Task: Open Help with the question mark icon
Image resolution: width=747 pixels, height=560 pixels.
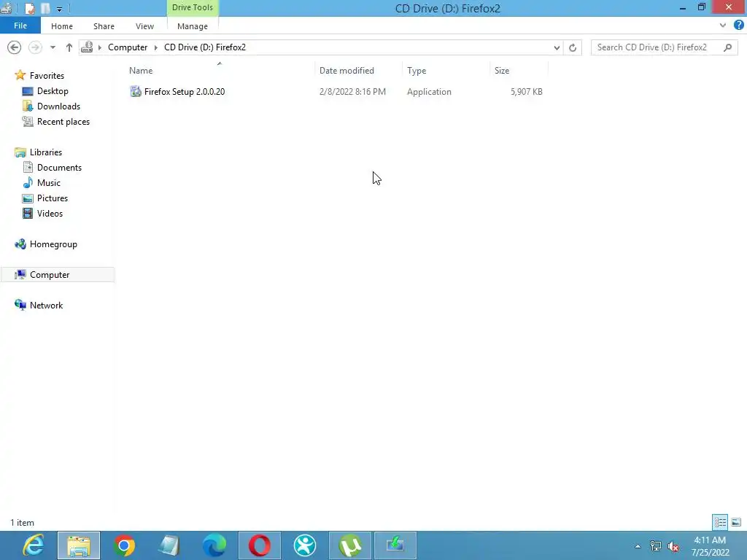Action: click(x=739, y=26)
